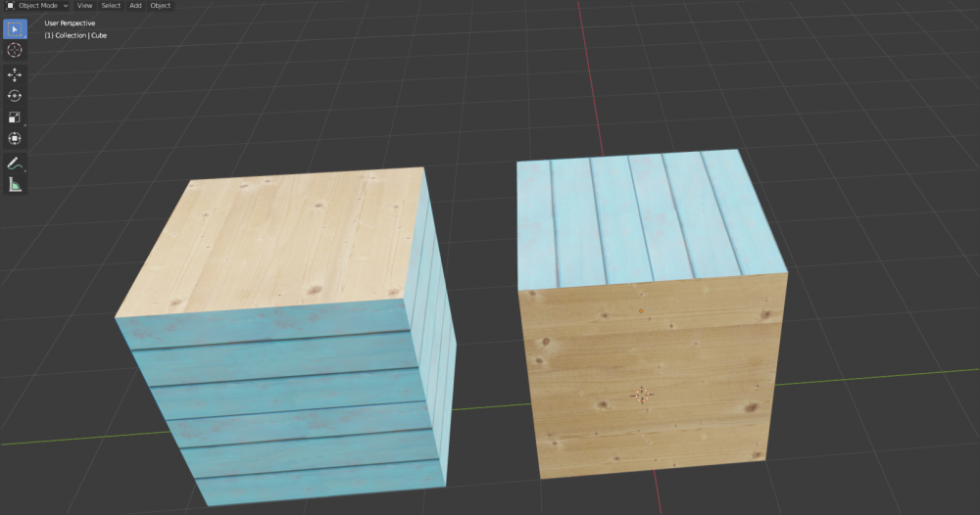Click the orange origin dot on right cube
980x515 pixels.
pyautogui.click(x=640, y=310)
